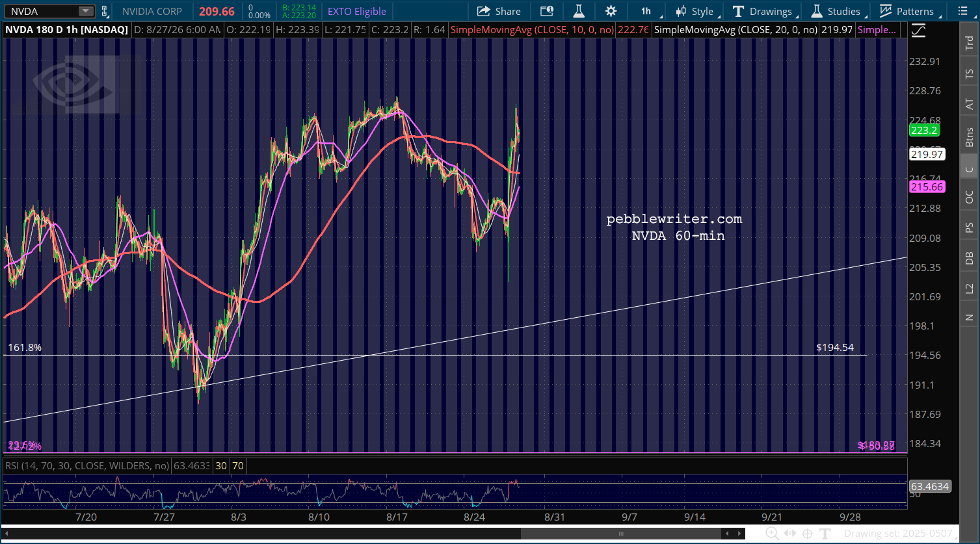Open the TS sidebar tab
Viewport: 980px width, 544px height.
(x=969, y=74)
